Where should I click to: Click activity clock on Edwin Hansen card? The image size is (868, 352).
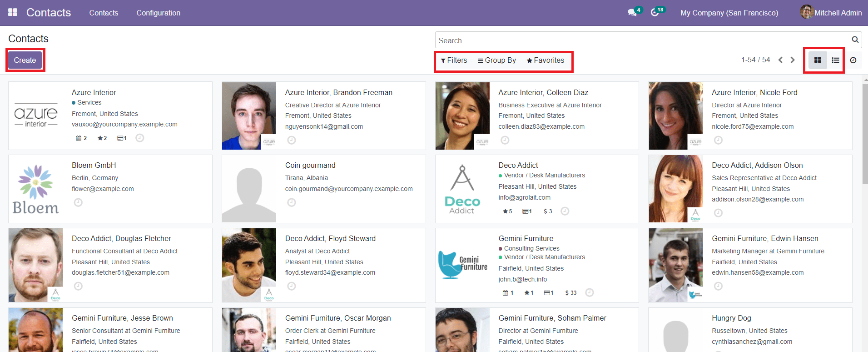point(718,286)
